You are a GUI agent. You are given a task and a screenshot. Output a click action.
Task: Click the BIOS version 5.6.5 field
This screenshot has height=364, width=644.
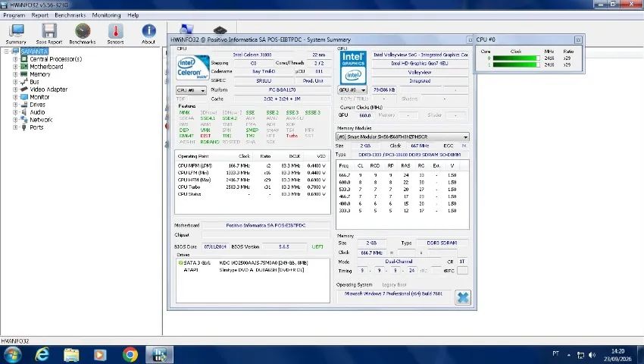click(284, 246)
